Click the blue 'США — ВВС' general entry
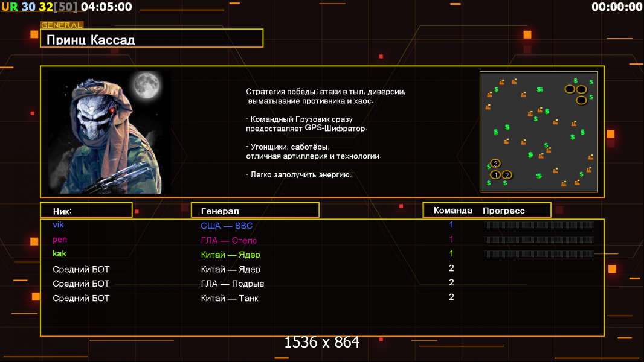 coord(227,226)
